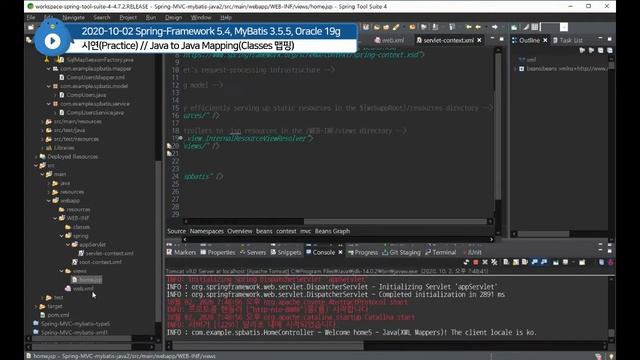Click the pink web.xml file icon in the tree

point(68,289)
